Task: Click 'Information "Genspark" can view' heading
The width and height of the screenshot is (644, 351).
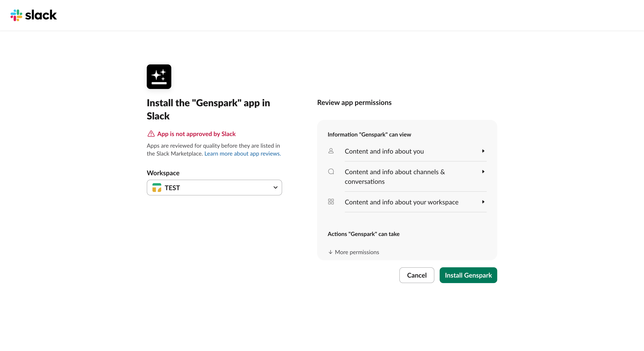Action: [x=369, y=134]
